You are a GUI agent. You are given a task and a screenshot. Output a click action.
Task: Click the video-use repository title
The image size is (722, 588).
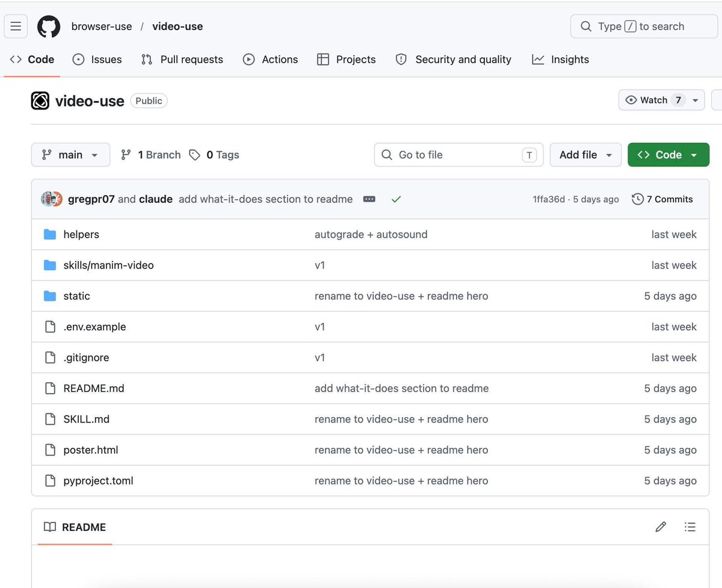(x=90, y=101)
